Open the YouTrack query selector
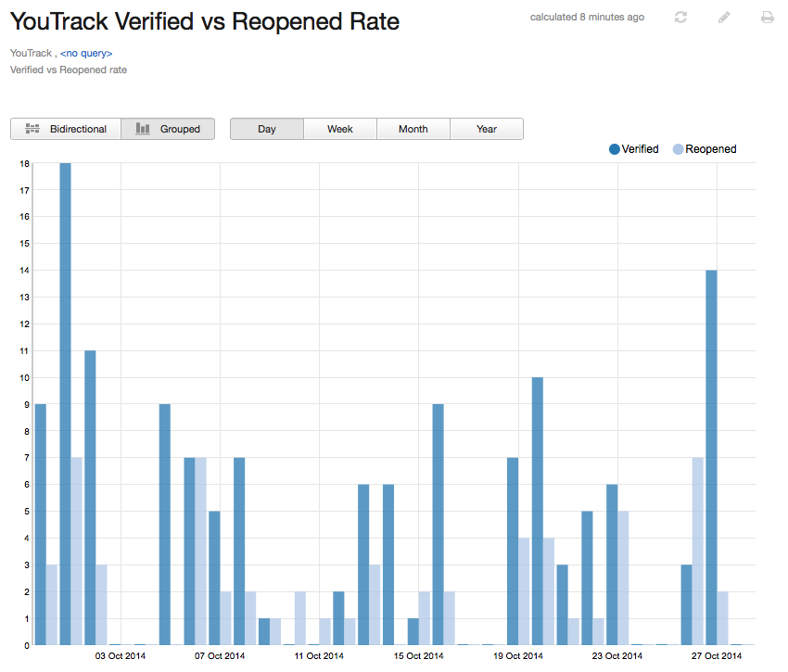788x672 pixels. 84,53
